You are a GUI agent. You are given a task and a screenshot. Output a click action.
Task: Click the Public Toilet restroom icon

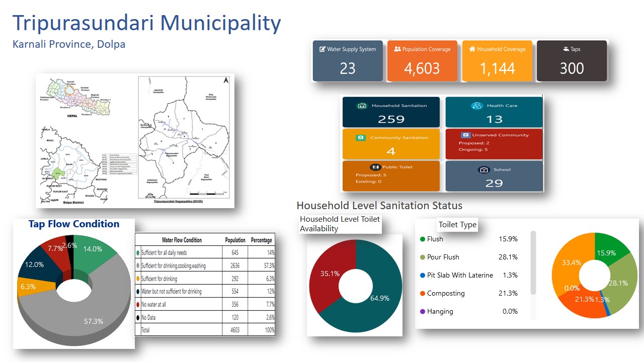click(x=375, y=167)
